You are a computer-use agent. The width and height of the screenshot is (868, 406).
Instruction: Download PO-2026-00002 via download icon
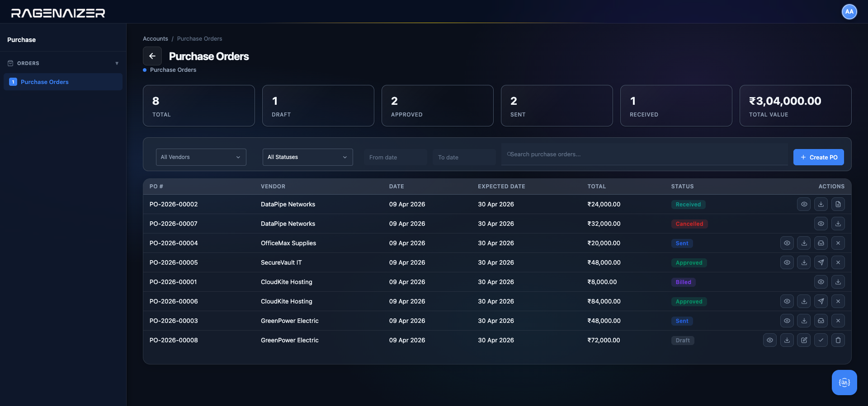(821, 204)
